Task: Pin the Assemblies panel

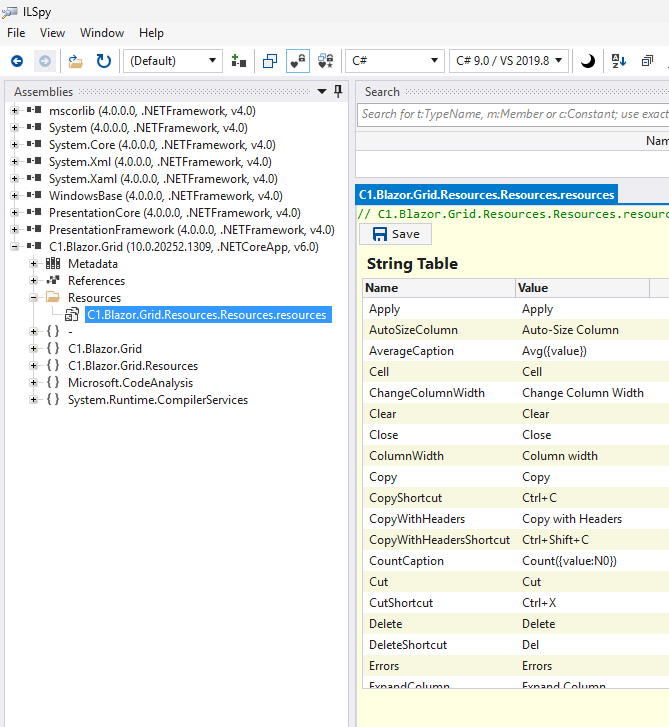Action: pos(338,92)
